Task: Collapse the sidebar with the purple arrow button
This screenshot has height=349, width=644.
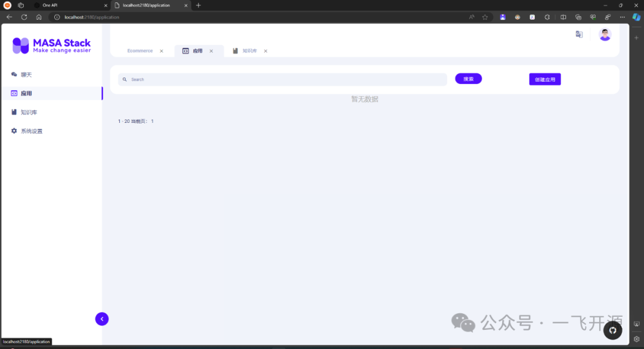Action: 102,319
